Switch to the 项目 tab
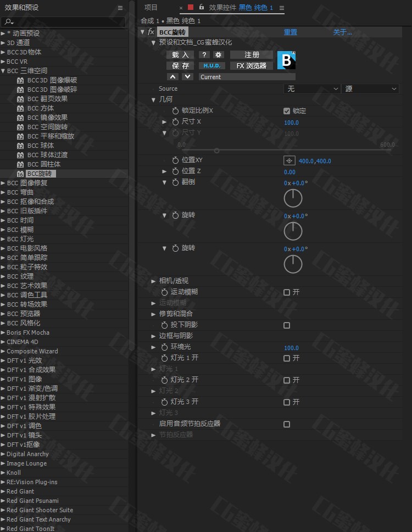The image size is (412, 532). (151, 8)
